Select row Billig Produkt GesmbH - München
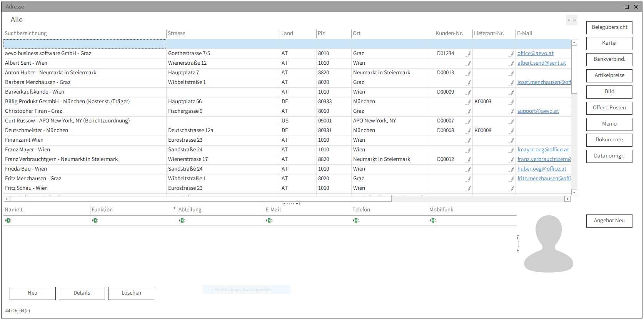644x320 pixels. [287, 102]
